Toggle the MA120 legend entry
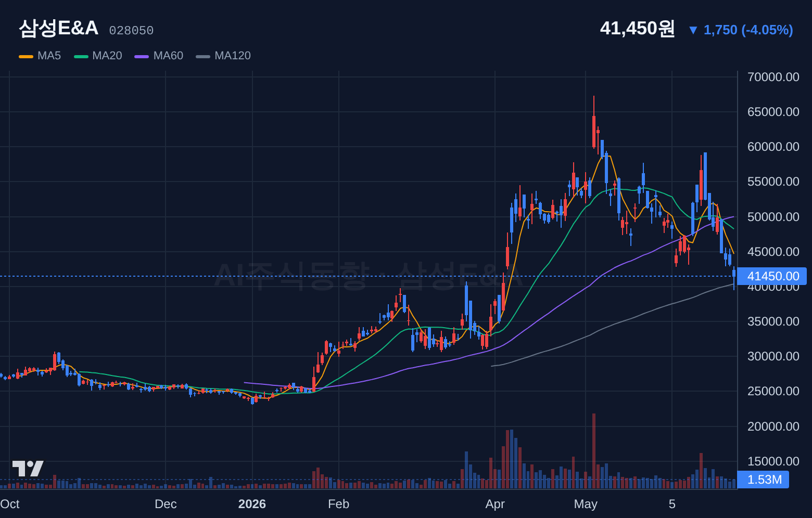This screenshot has height=518, width=812. 223,56
